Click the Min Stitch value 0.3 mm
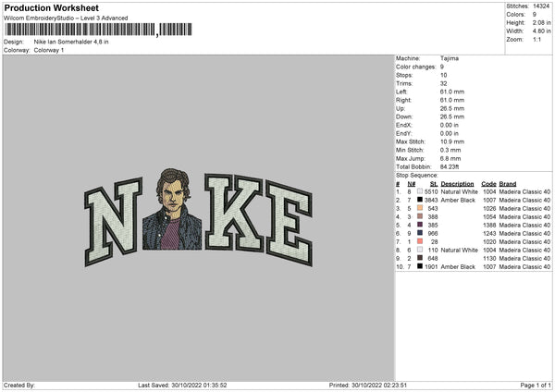The image size is (555, 392). click(x=450, y=150)
